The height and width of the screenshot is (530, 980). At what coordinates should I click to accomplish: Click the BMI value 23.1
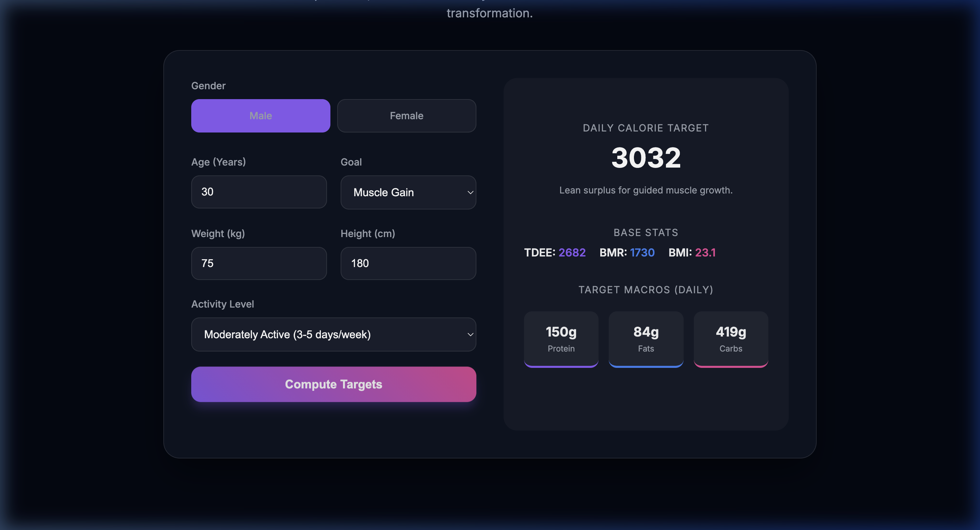tap(705, 252)
